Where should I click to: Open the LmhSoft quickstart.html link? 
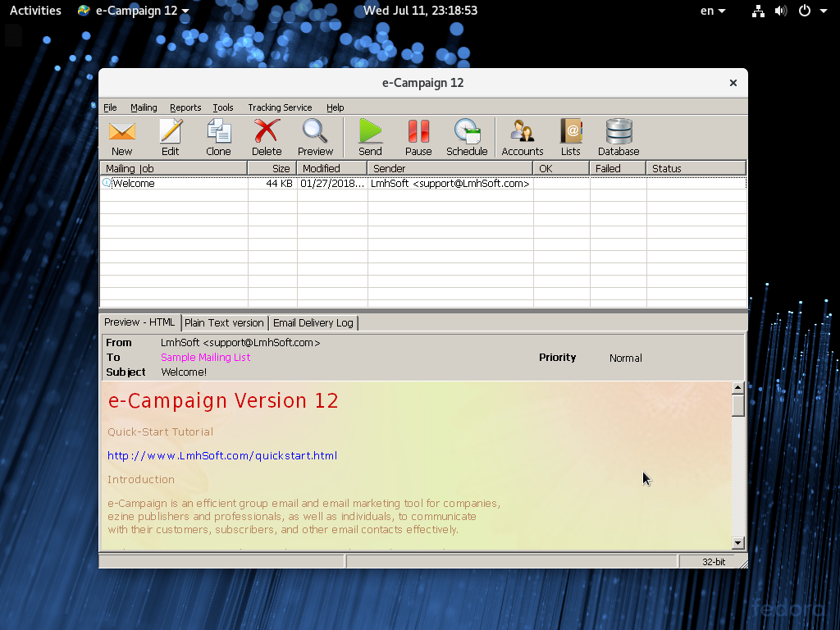(222, 455)
